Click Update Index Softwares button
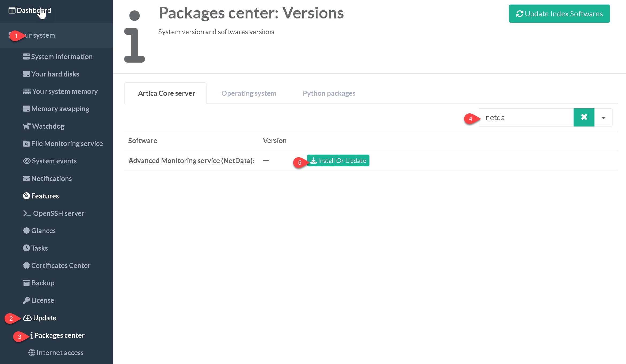Image resolution: width=626 pixels, height=364 pixels. click(x=559, y=14)
